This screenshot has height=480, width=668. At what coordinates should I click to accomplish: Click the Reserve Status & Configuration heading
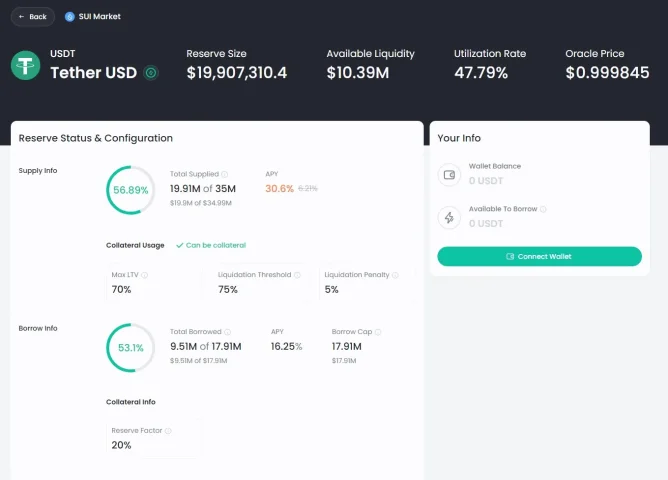[96, 138]
